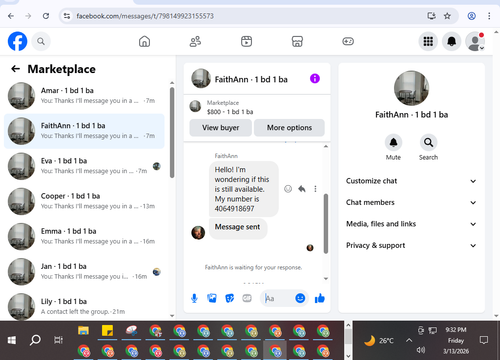Open Chrome three-dot menu
The image size is (500, 360).
pyautogui.click(x=489, y=16)
